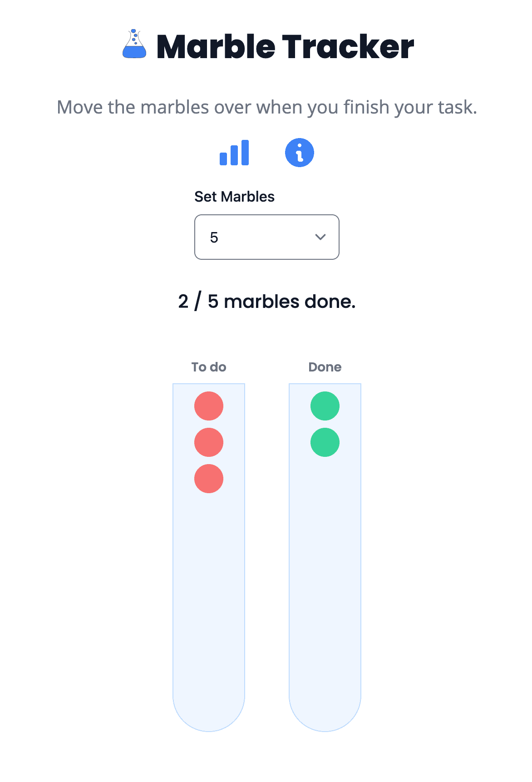Select the lower green marble in Done
Image resolution: width=532 pixels, height=782 pixels.
[x=325, y=442]
